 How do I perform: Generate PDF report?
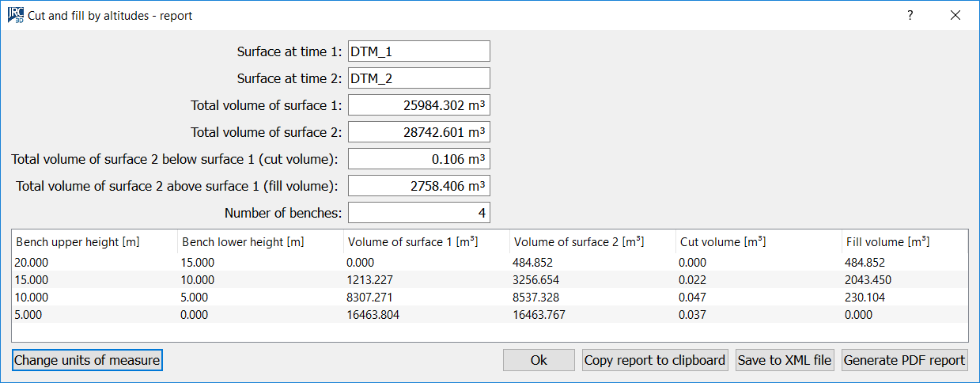[x=904, y=360]
